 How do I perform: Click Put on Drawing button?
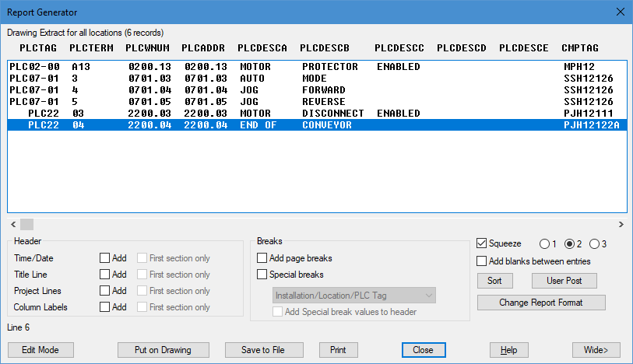tap(163, 350)
